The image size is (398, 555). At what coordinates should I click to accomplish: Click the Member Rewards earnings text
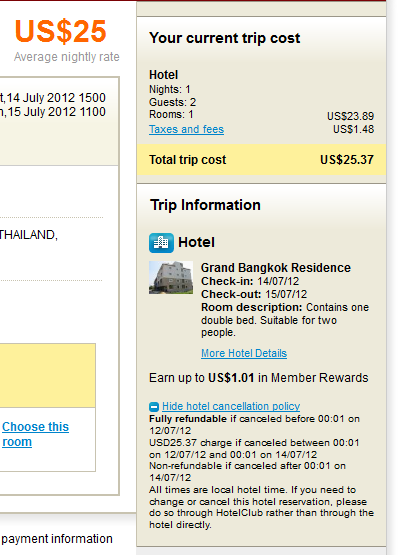point(258,378)
